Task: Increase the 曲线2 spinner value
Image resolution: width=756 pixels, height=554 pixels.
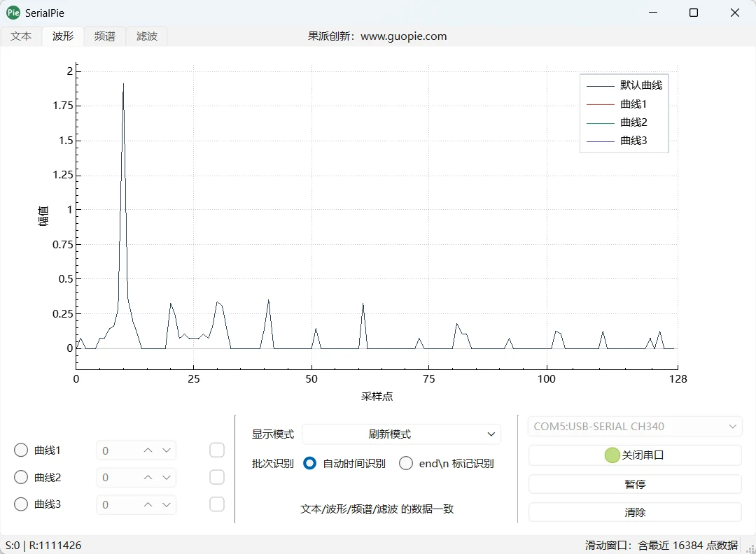Action: 148,477
